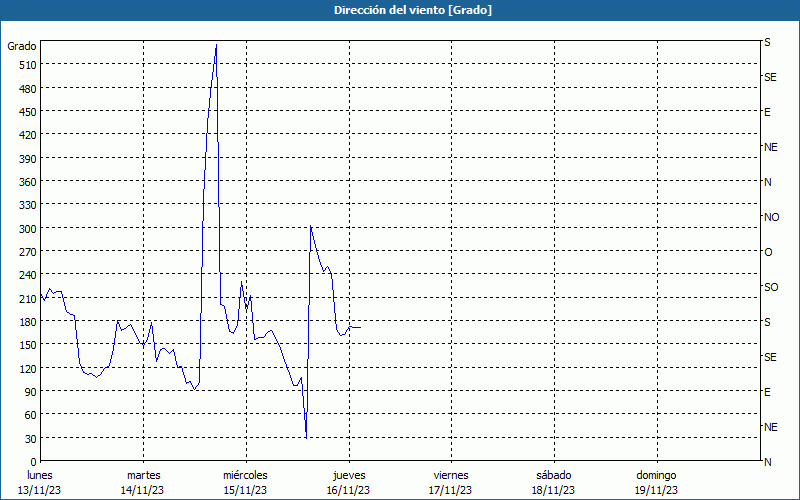Select the date 15/11/23
Viewport: 800px width, 500px height.
[245, 491]
